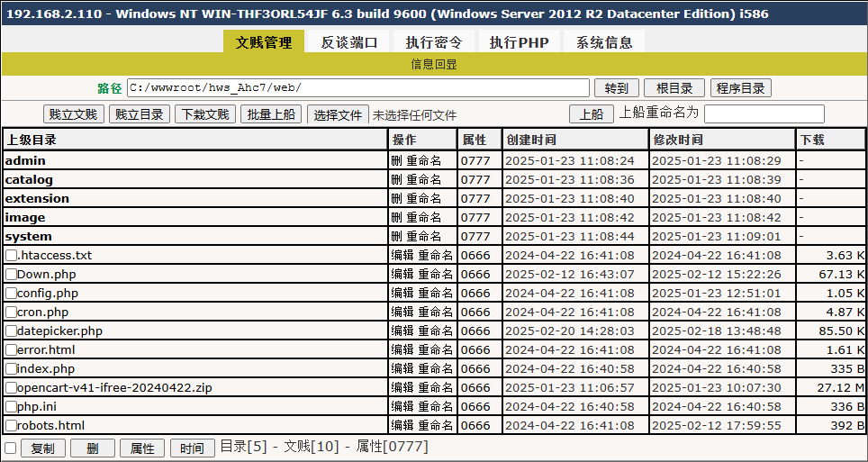Click 编辑 for .htaccess.txt
Viewport: 868px width, 462px height.
[x=402, y=256]
